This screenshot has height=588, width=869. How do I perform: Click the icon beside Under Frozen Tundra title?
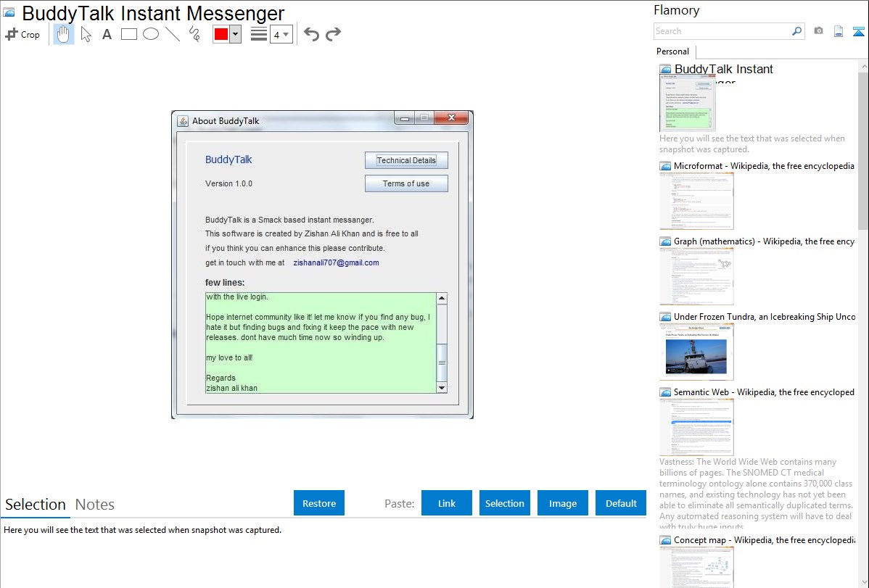(665, 317)
